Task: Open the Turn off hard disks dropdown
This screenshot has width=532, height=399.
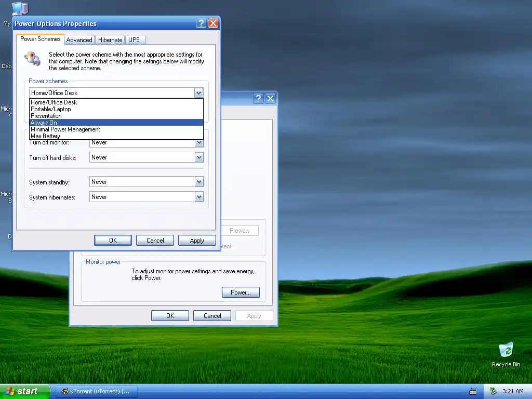Action: [199, 157]
